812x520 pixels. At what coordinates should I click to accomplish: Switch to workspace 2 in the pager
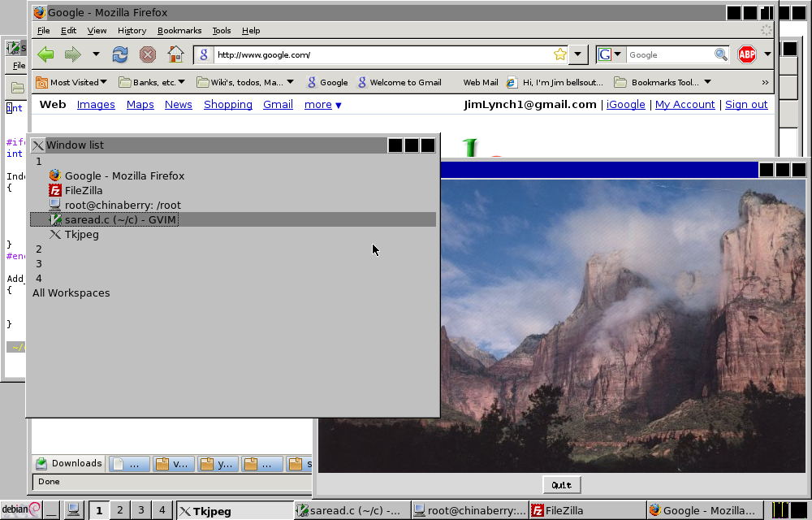(x=120, y=510)
